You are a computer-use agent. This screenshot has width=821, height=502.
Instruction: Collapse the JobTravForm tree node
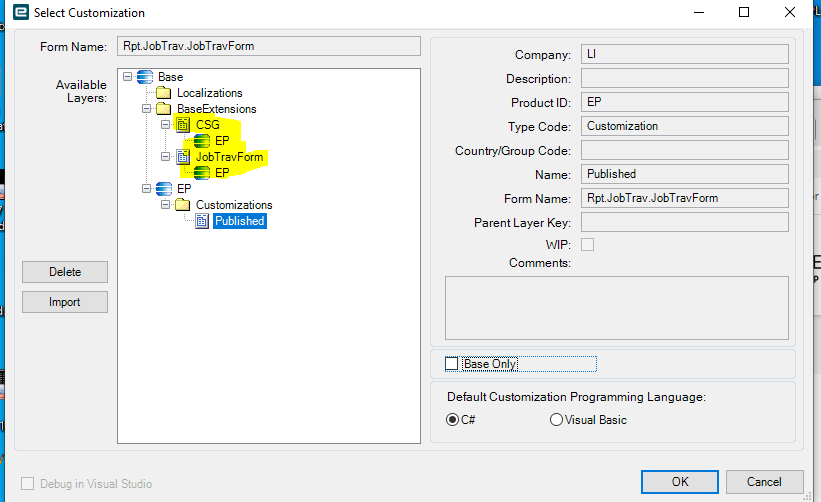(x=165, y=157)
